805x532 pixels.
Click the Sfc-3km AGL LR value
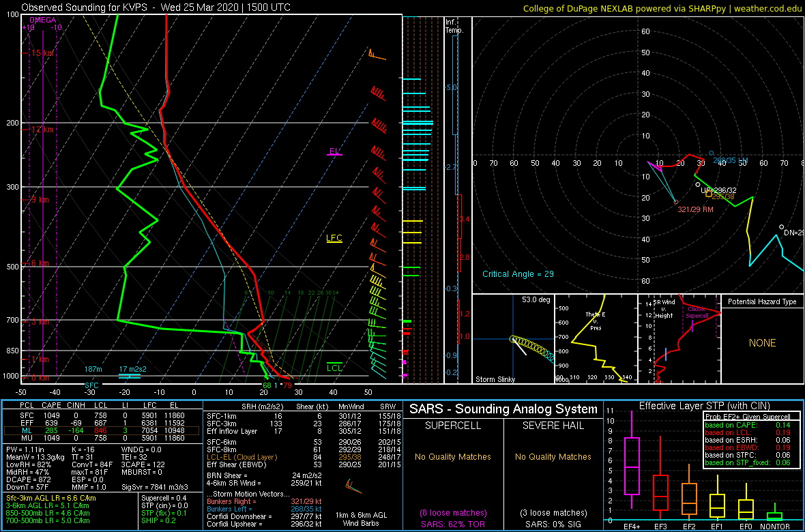(x=51, y=498)
